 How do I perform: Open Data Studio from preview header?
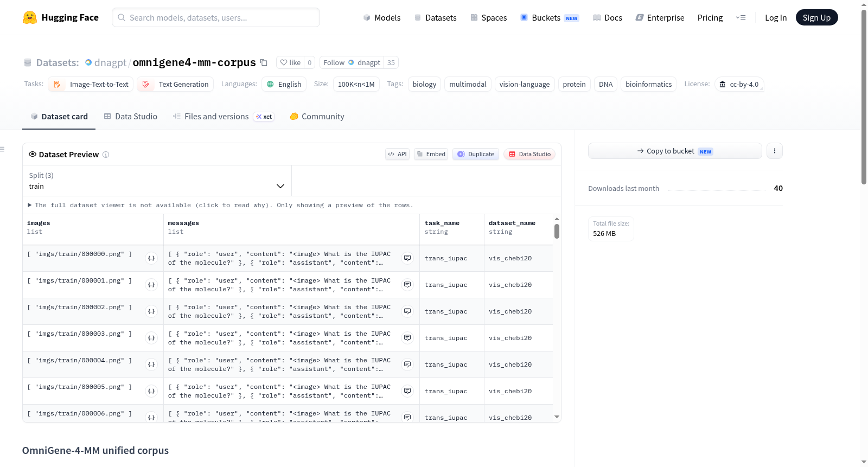(529, 154)
